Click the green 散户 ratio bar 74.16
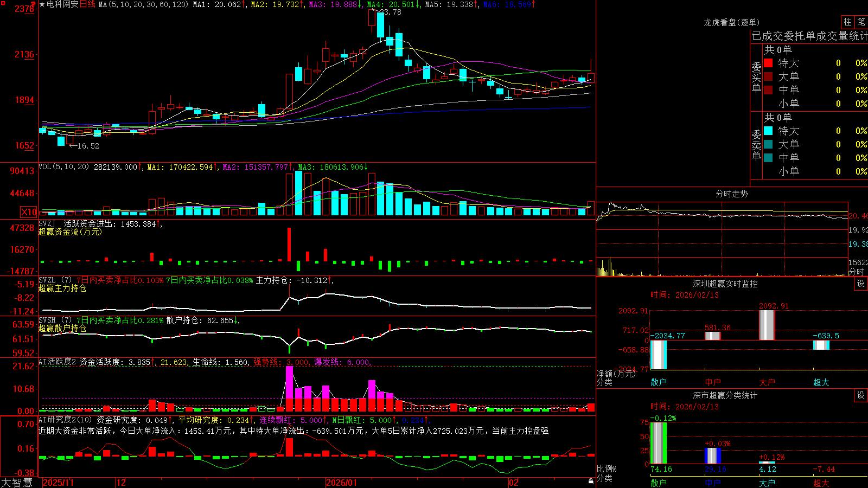 point(659,443)
